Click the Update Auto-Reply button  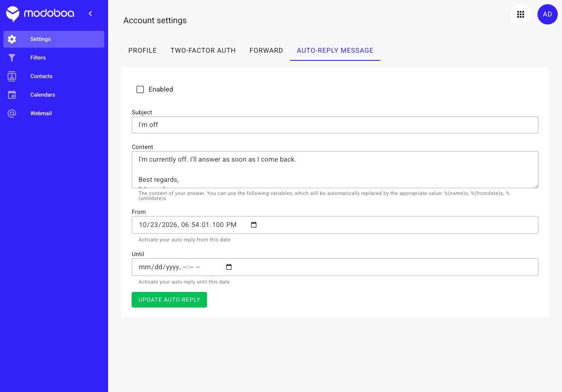[169, 300]
